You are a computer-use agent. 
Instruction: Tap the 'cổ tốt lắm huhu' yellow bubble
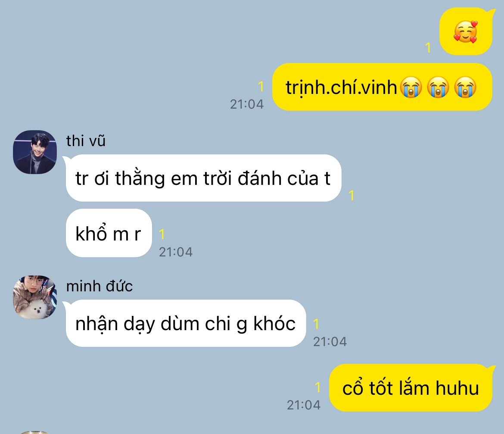tap(411, 388)
